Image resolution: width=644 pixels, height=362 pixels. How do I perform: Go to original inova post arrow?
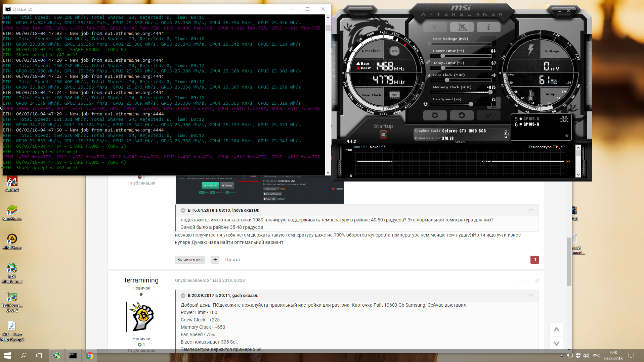click(531, 210)
